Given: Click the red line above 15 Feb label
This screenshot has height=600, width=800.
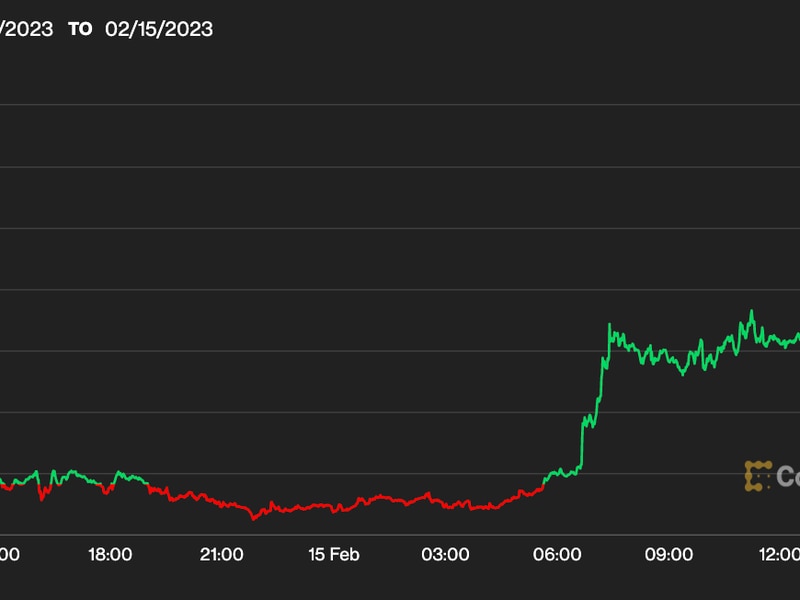Looking at the screenshot, I should pos(334,508).
